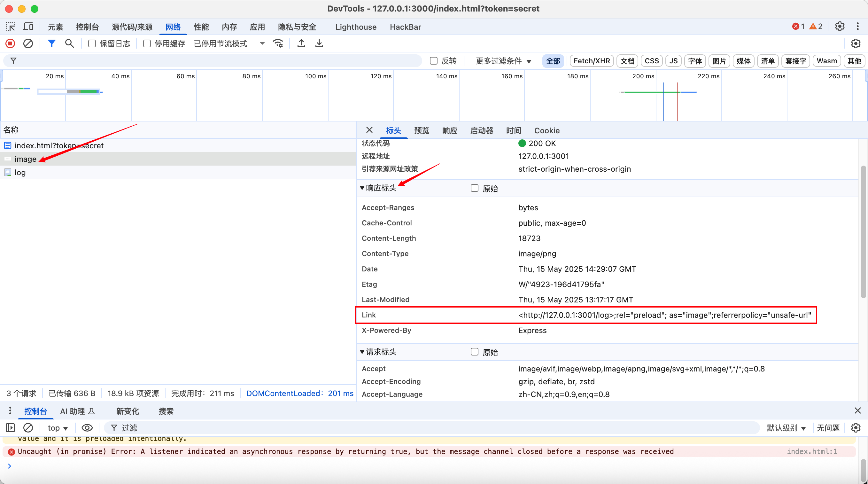Select the log request row
The height and width of the screenshot is (484, 868).
pyautogui.click(x=20, y=173)
